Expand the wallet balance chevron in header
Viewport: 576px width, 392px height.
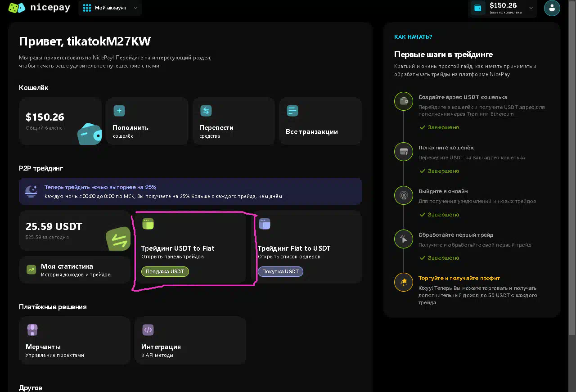click(531, 8)
